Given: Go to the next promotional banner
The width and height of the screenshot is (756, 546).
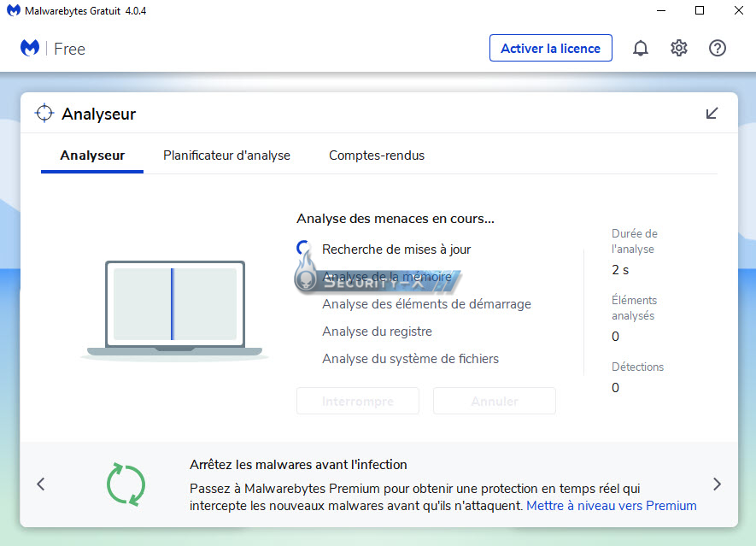Looking at the screenshot, I should coord(717,484).
